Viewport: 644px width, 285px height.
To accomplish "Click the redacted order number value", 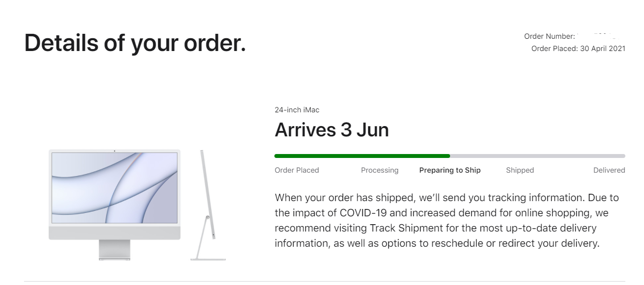I will (598, 36).
